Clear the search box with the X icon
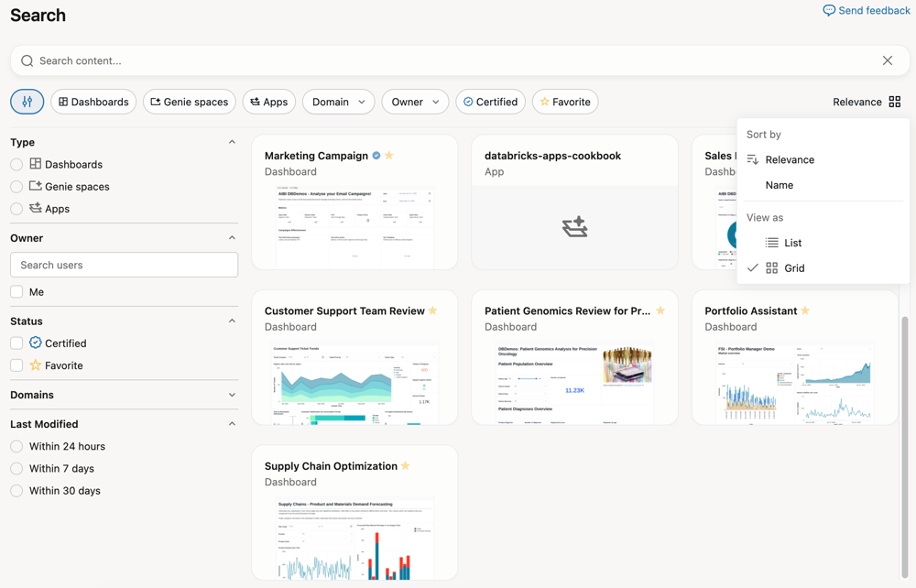Viewport: 916px width, 588px height. tap(887, 60)
